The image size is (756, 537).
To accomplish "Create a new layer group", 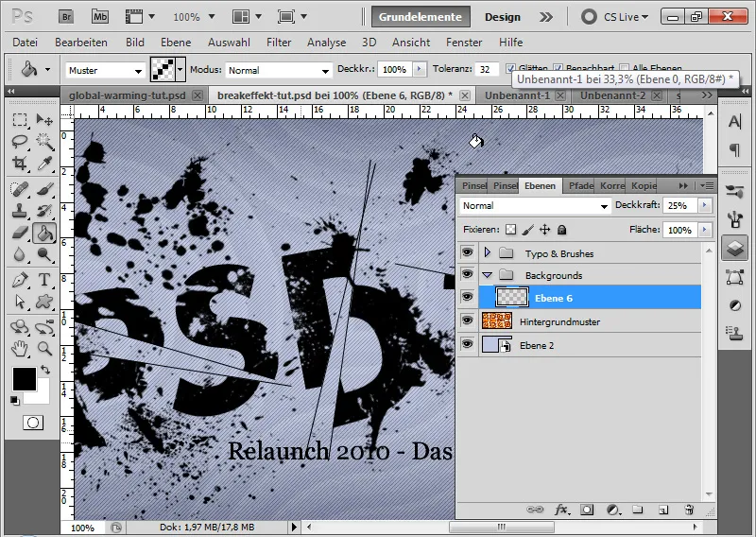I will click(x=637, y=510).
